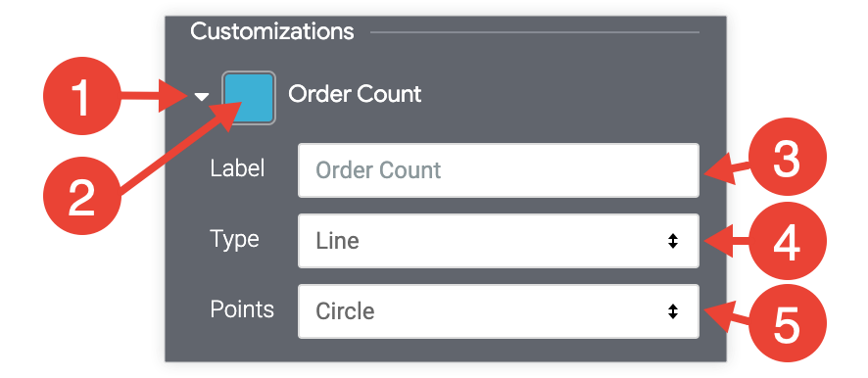Click the up-down arrows in the Points field

pos(673,311)
